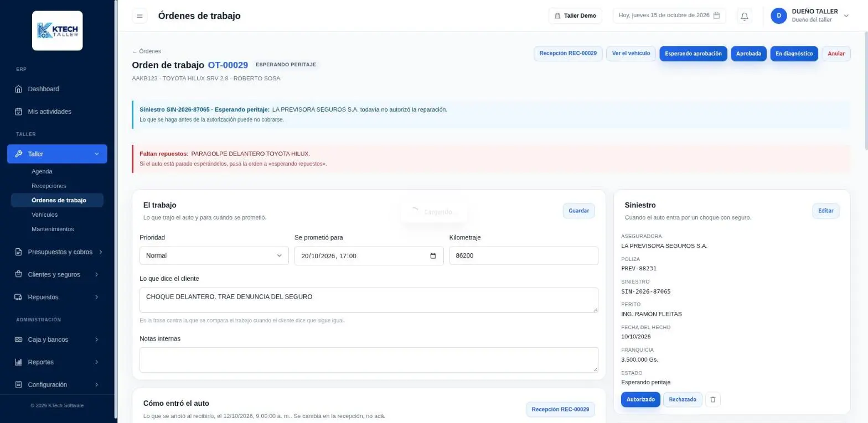This screenshot has height=423, width=868.
Task: Open the Prioridad dropdown set to Normal
Action: pyautogui.click(x=214, y=256)
